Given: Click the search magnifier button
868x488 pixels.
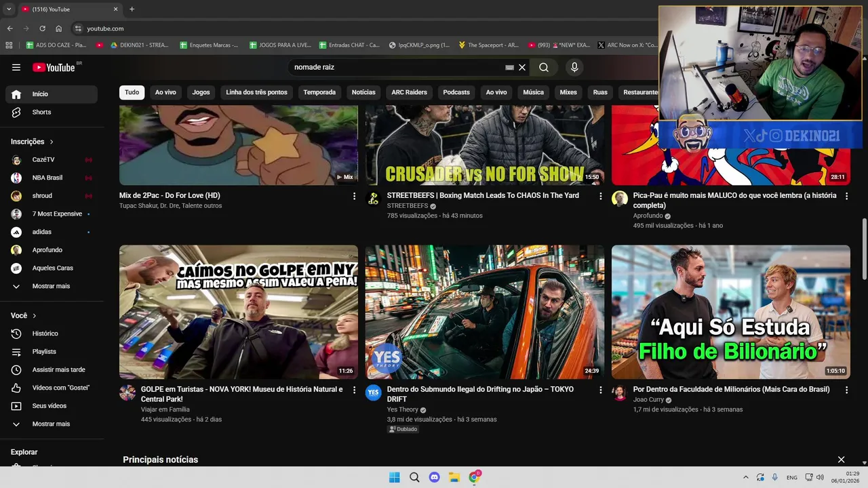Looking at the screenshot, I should (544, 67).
